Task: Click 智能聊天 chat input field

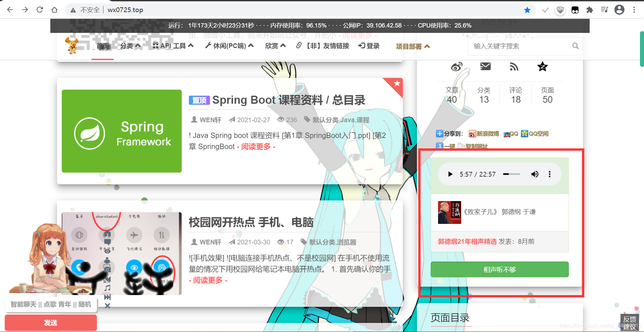Action: point(51,304)
